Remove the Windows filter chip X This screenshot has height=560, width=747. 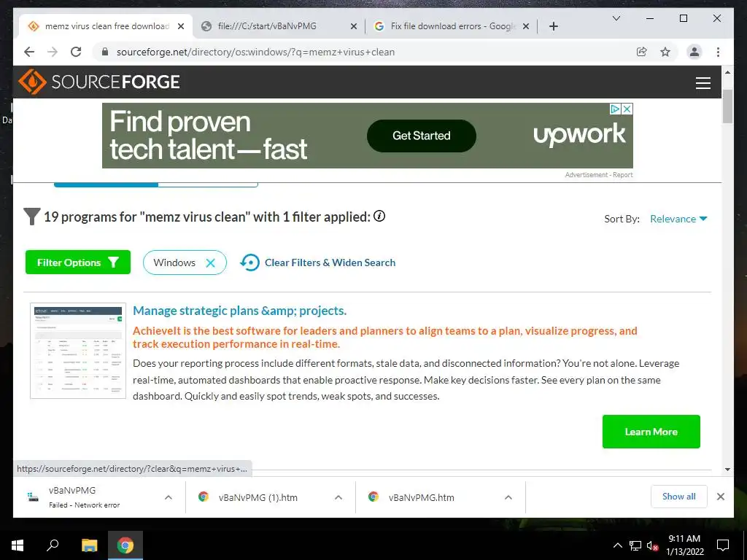(x=210, y=262)
